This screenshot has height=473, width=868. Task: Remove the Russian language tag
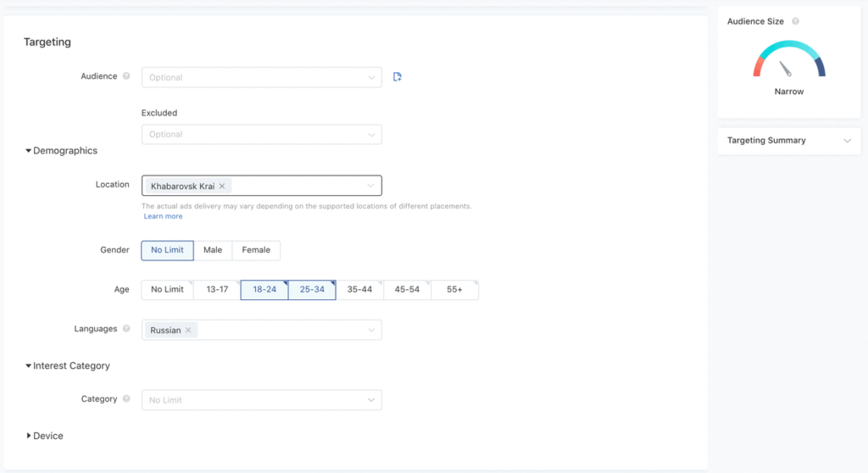click(188, 330)
